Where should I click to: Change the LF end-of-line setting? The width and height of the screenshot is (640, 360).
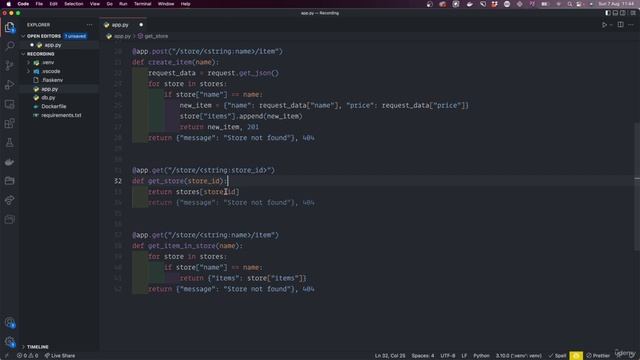[x=464, y=356]
